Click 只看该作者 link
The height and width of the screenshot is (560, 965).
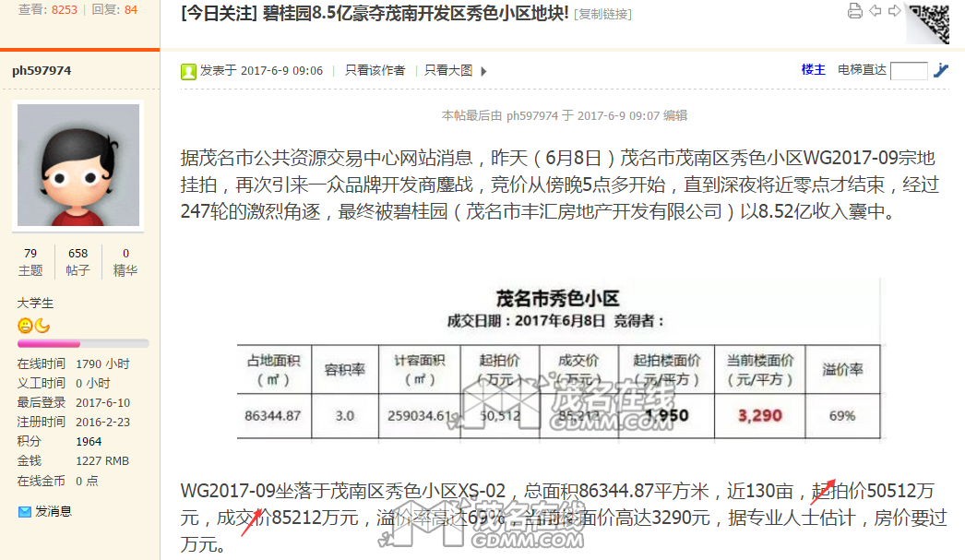tap(375, 70)
